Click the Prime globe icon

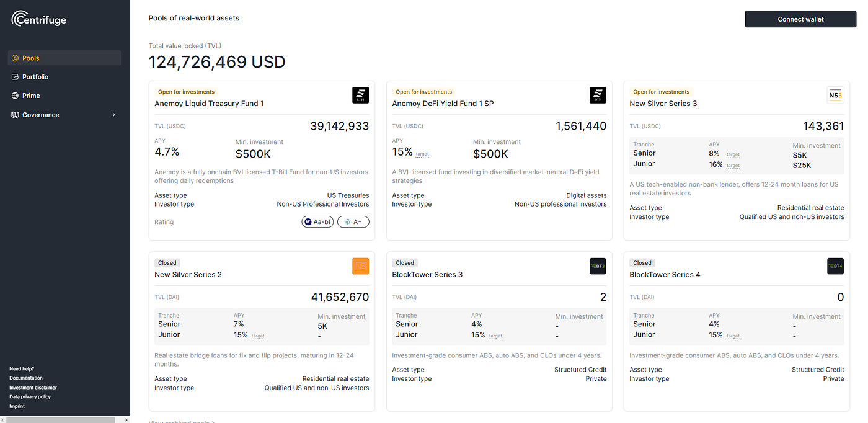(15, 96)
